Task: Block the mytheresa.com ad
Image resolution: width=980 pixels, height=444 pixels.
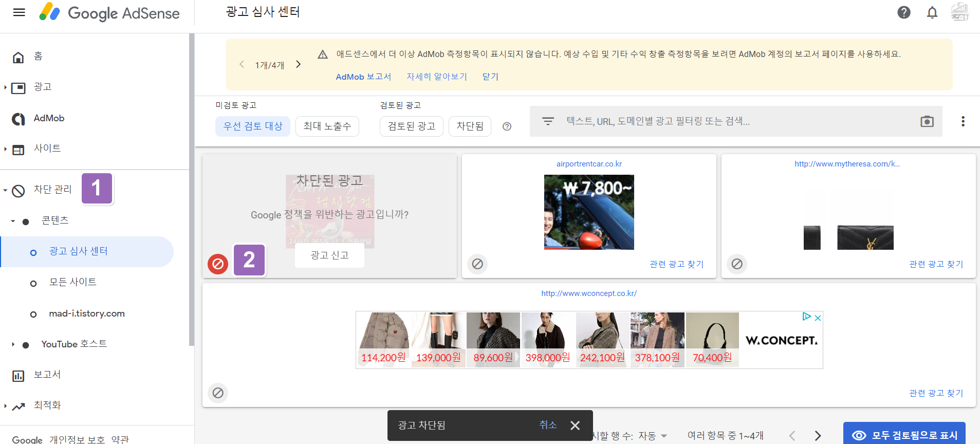Action: point(737,264)
